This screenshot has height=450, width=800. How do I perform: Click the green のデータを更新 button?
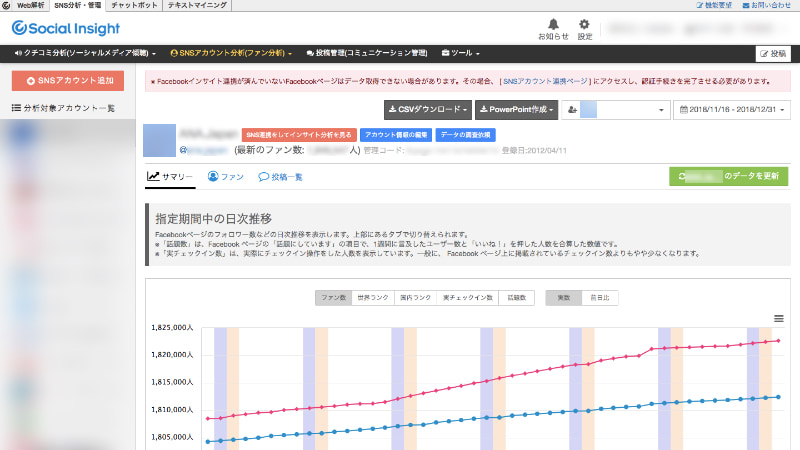(729, 177)
